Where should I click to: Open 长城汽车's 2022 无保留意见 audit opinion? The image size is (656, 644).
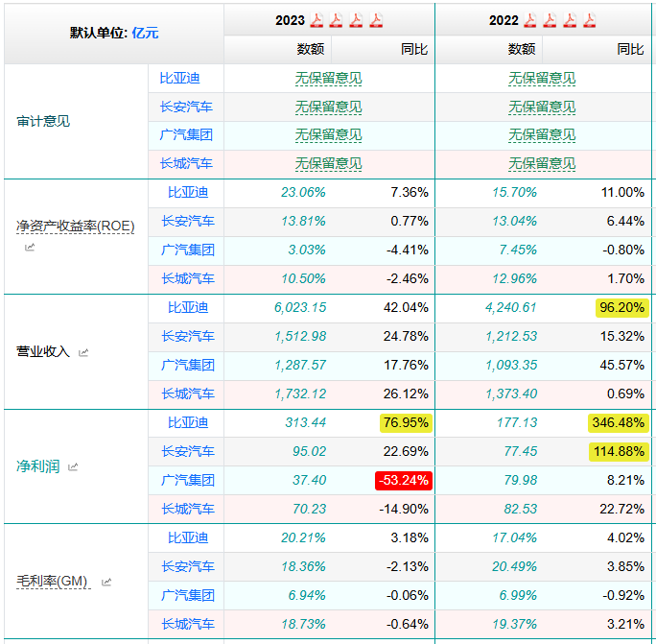pyautogui.click(x=542, y=164)
